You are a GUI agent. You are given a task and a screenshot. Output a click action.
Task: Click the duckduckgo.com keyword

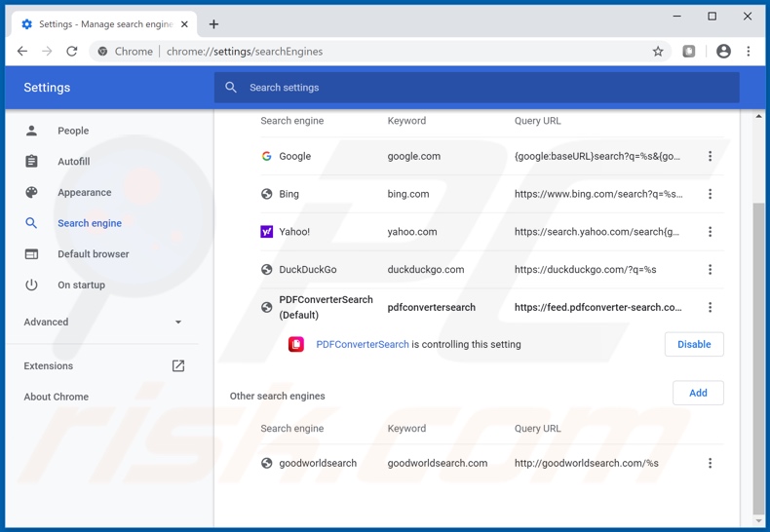point(425,270)
